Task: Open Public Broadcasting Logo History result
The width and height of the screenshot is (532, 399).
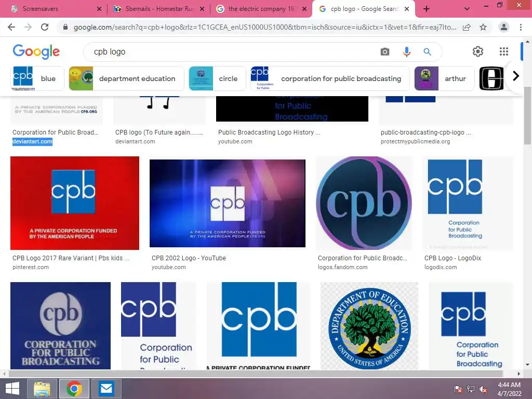Action: (x=269, y=132)
